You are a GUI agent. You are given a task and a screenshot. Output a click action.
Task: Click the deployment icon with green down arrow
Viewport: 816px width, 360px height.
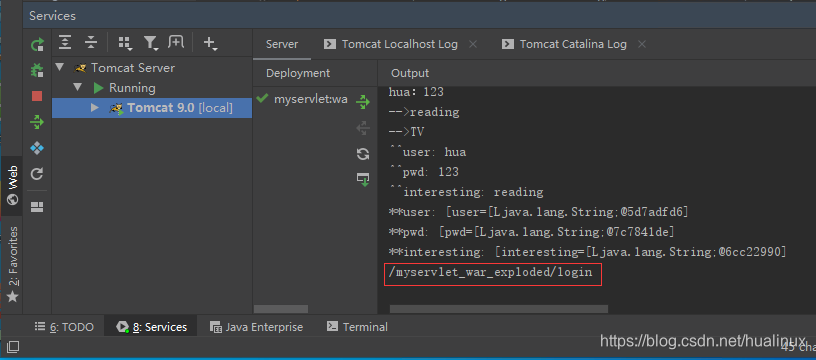pyautogui.click(x=363, y=179)
